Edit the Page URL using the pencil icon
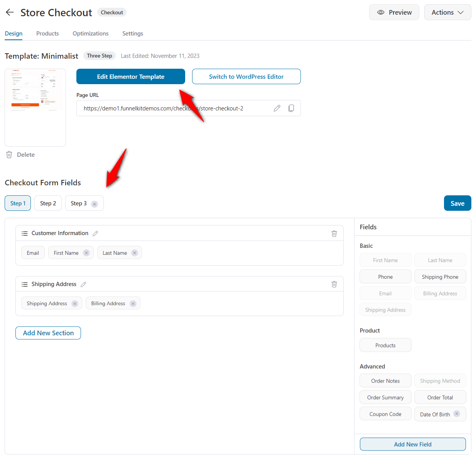This screenshot has width=476, height=459. pos(277,108)
